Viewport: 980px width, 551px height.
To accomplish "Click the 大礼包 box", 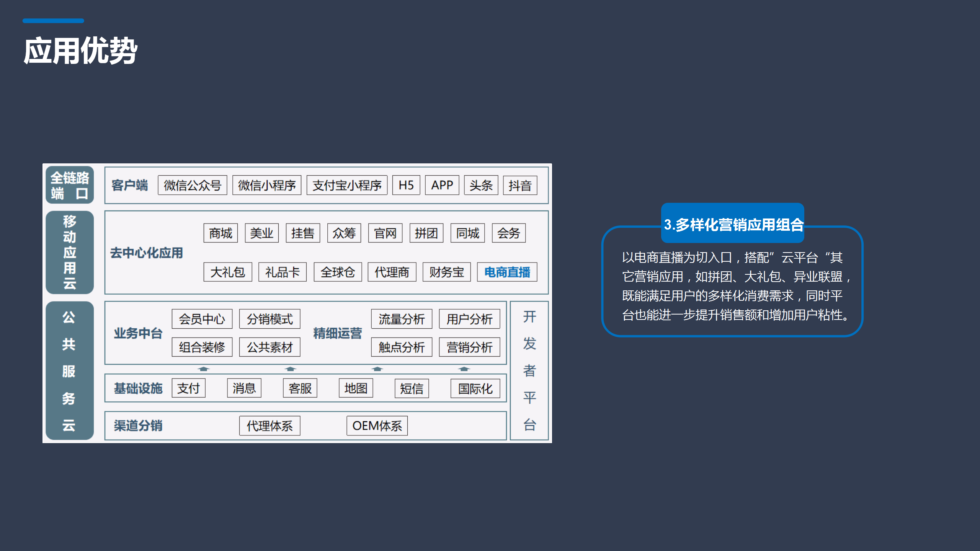I will (228, 272).
